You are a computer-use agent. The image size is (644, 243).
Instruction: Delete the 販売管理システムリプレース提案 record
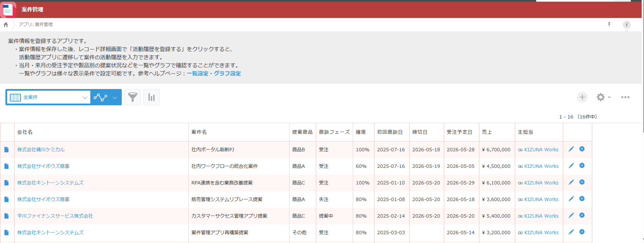[582, 199]
